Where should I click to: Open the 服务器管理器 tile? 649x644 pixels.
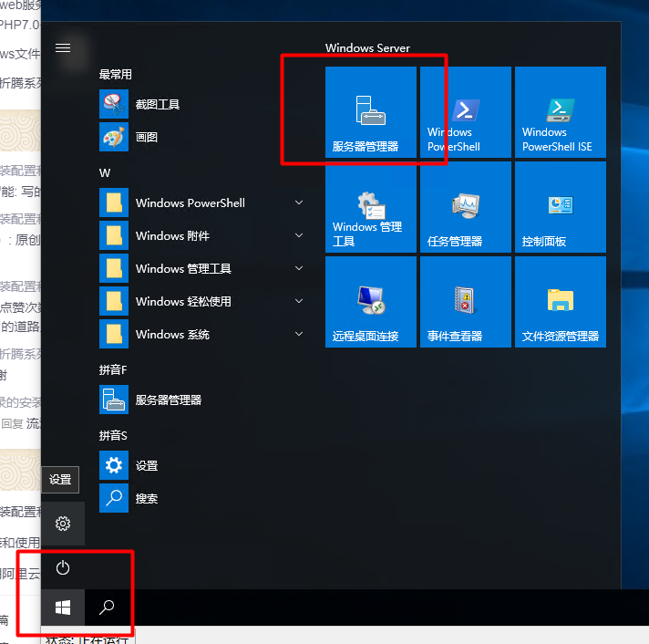click(370, 112)
